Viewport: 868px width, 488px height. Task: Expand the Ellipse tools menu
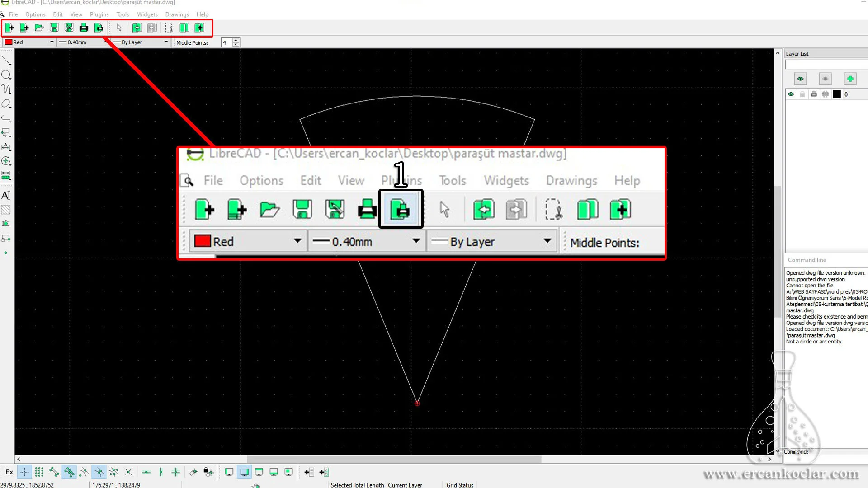tap(6, 104)
